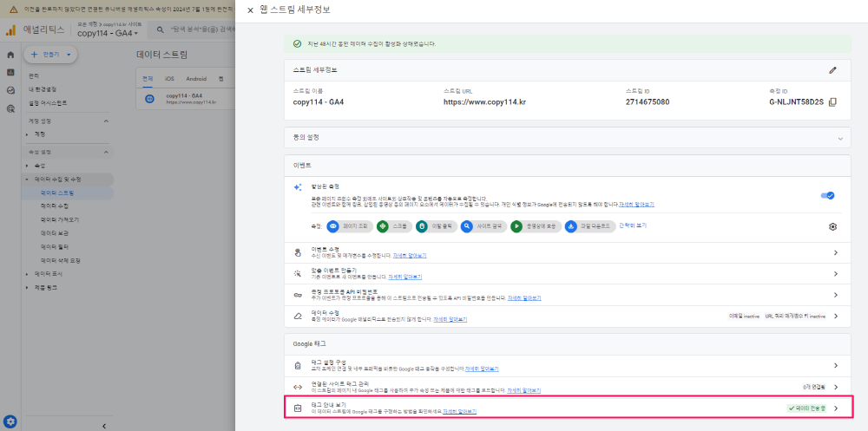868x431 pixels.
Task: Open copy114 - GA4 property selector
Action: (x=108, y=33)
